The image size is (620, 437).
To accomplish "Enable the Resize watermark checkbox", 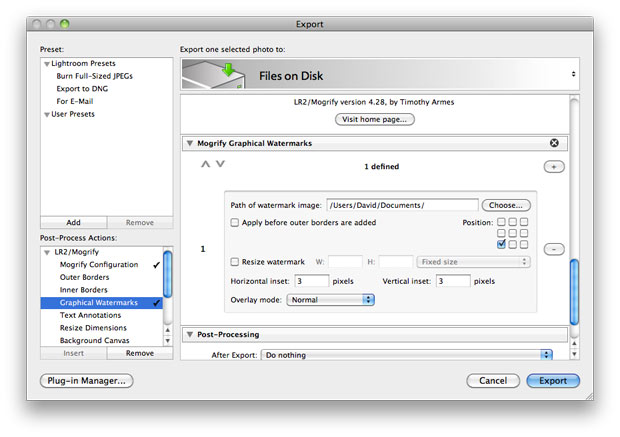I will pyautogui.click(x=234, y=262).
